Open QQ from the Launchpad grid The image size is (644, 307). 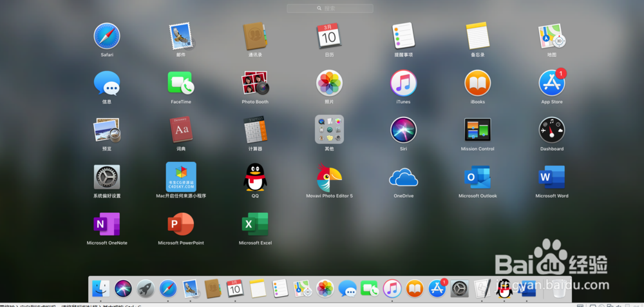(255, 177)
